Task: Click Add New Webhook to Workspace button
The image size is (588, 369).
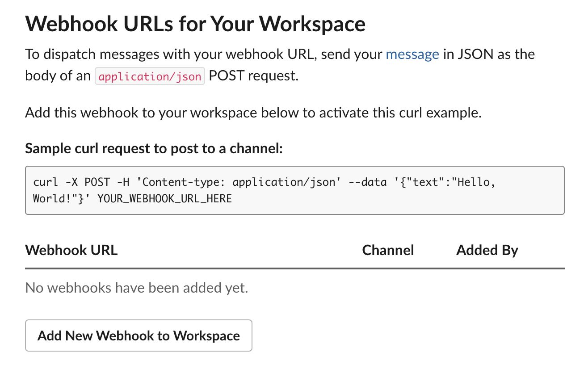Action: click(139, 335)
